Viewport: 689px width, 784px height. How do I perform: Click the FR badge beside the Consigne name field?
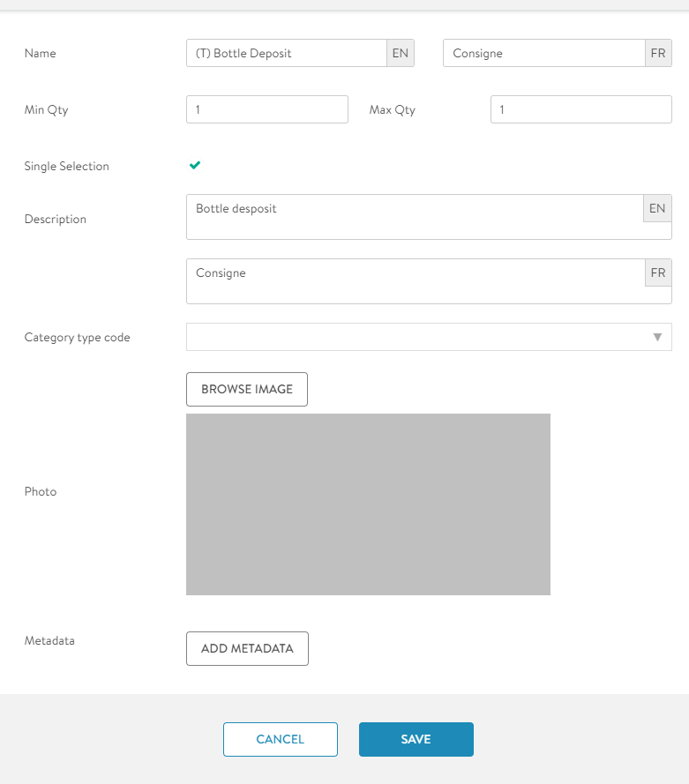(x=658, y=53)
